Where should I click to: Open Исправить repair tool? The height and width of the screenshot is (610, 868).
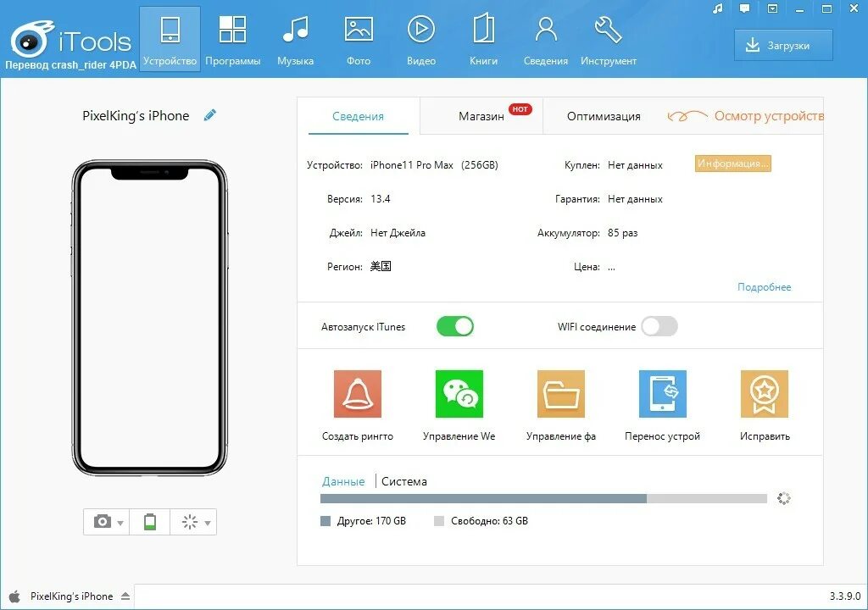coord(765,406)
